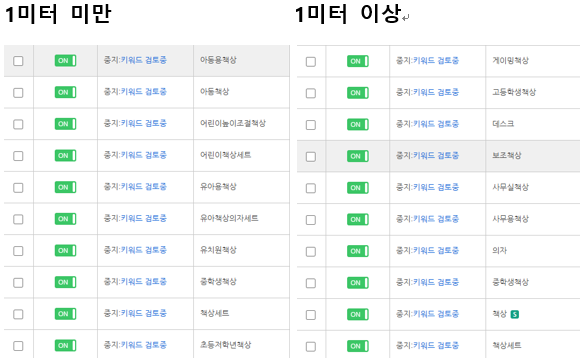580x361 pixels.
Task: Open 키워드 검토중 link for 사무용책상
Action: point(436,219)
